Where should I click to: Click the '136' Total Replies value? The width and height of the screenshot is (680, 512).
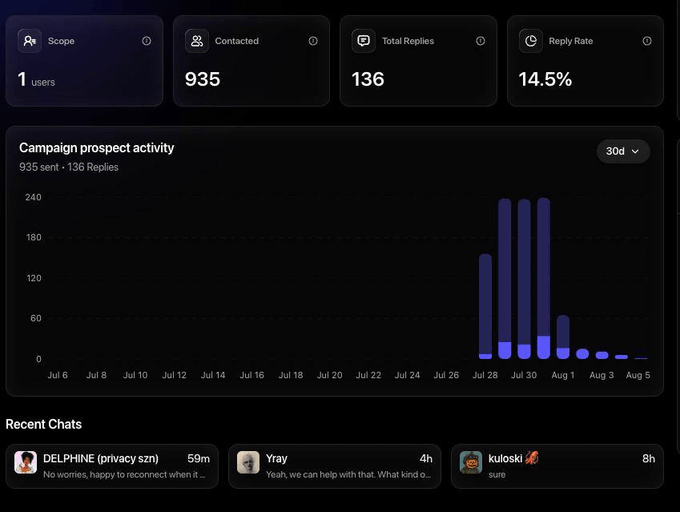click(368, 79)
